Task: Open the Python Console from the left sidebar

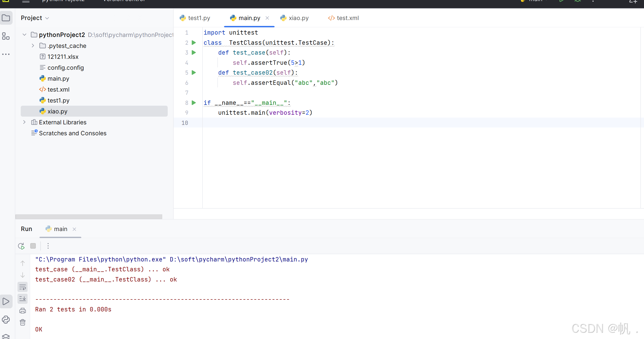Action: click(6, 319)
